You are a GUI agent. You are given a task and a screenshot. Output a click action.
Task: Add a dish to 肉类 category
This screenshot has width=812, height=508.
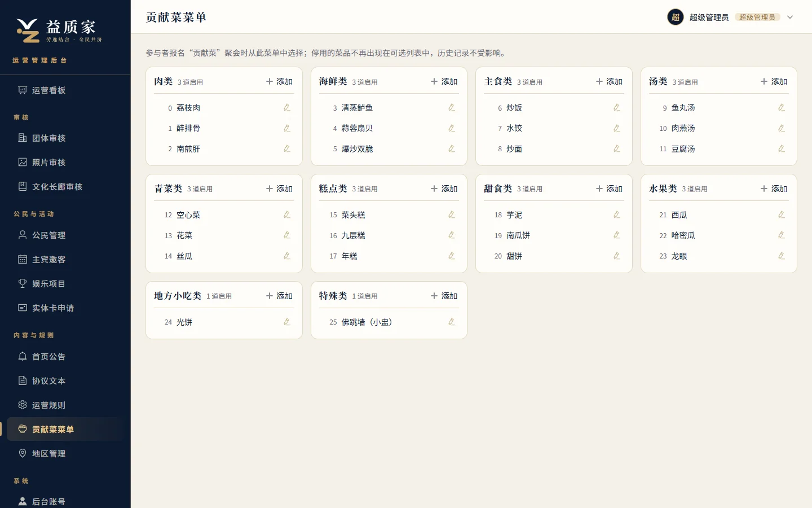279,81
